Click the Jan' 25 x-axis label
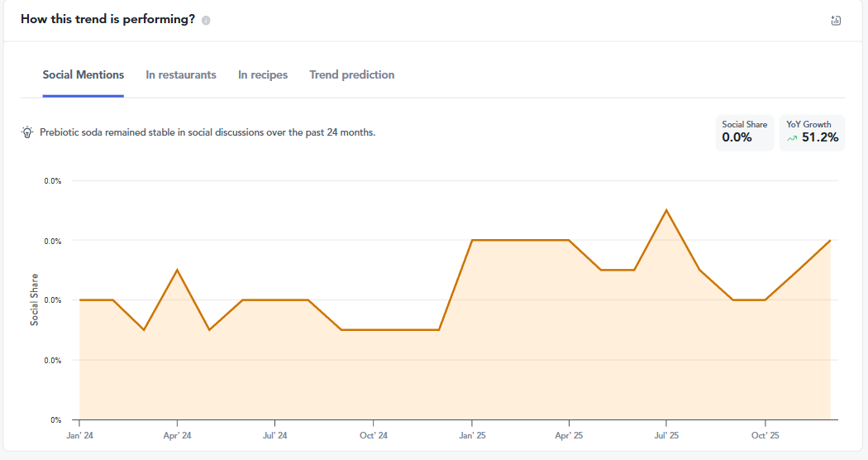Viewport: 868px width, 460px height. (x=471, y=435)
